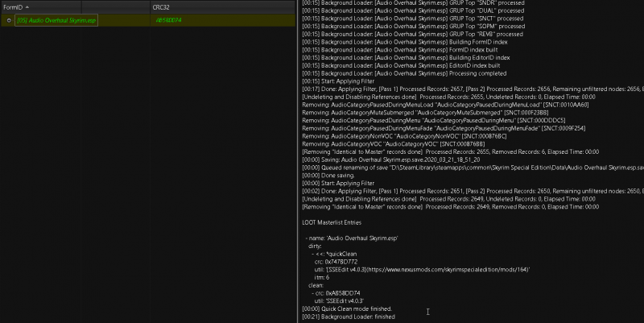Click the crc: 0x747BD772 line
The width and height of the screenshot is (644, 323).
[336, 262]
